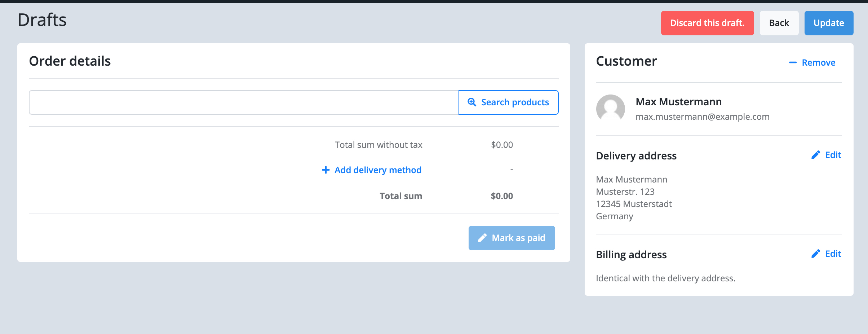Open the Add delivery method link

(x=372, y=170)
